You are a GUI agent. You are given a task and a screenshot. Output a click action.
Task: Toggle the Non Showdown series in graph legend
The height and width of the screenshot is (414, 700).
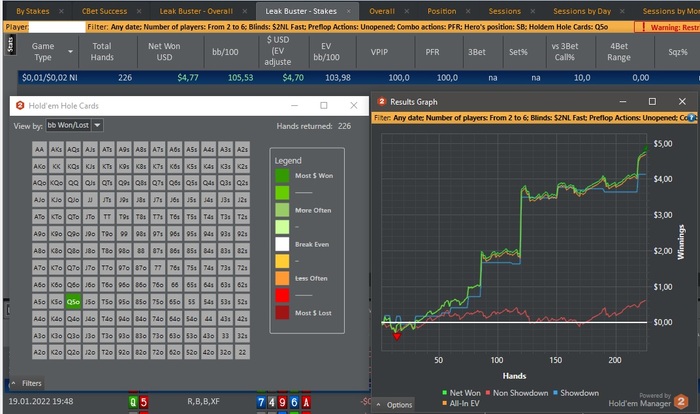tap(517, 393)
